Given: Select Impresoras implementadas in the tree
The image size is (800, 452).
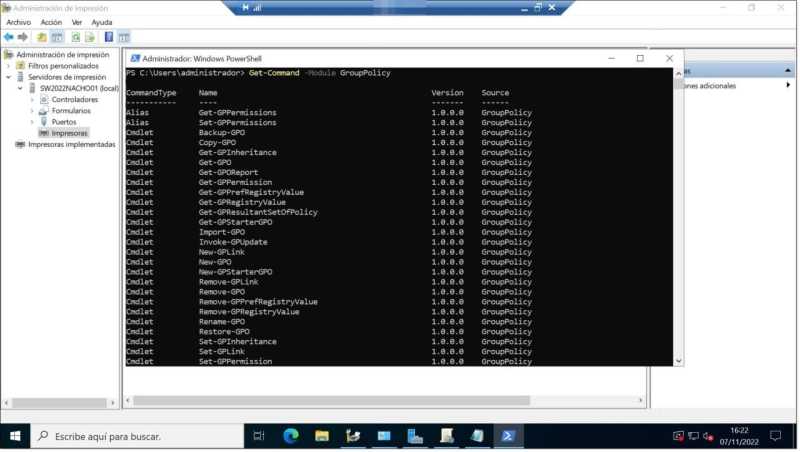Looking at the screenshot, I should click(71, 144).
